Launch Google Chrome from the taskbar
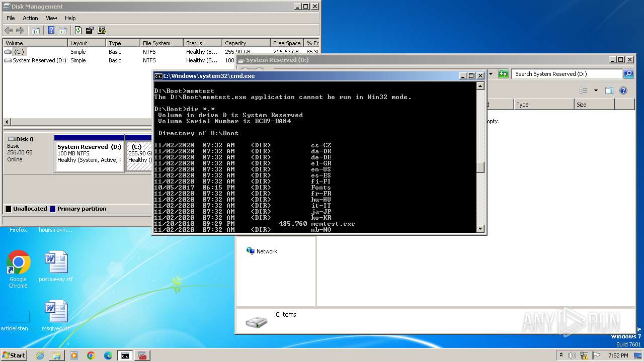Viewport: 644px width, 362px height. coord(91,355)
